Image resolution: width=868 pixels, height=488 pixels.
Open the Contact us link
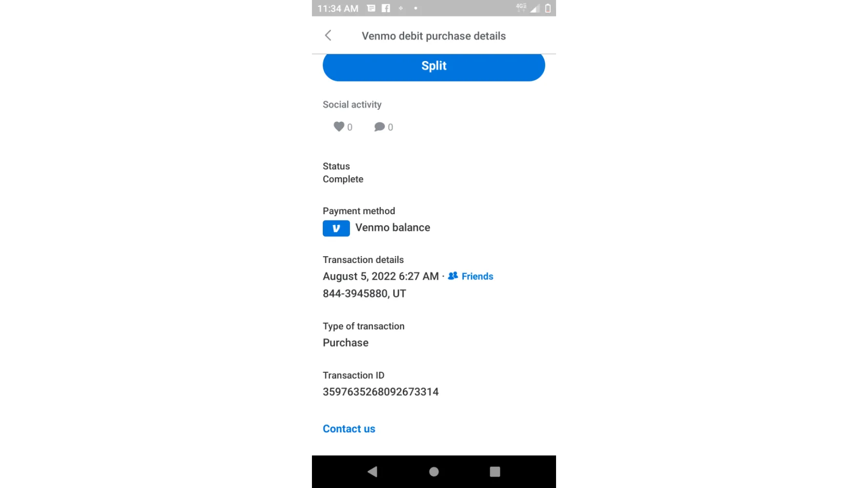pyautogui.click(x=349, y=428)
